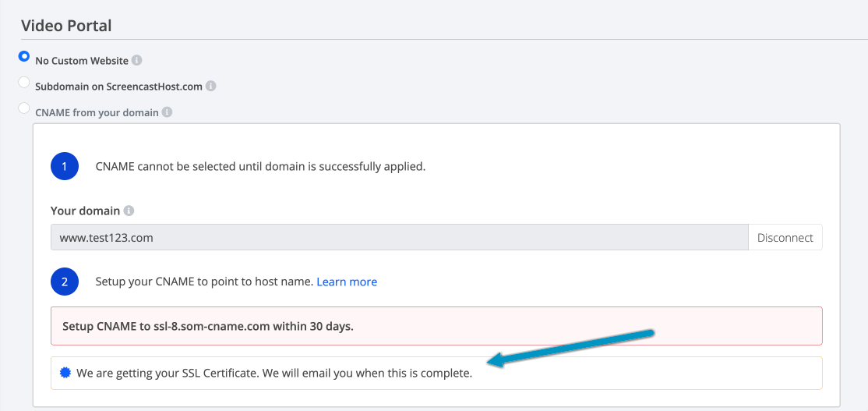
Task: Click the Your domain label text
Action: tap(85, 211)
